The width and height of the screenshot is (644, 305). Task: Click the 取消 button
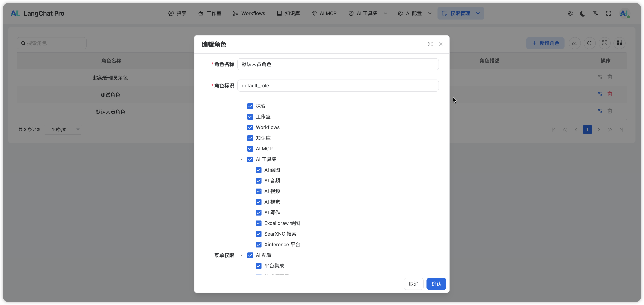[x=414, y=284]
